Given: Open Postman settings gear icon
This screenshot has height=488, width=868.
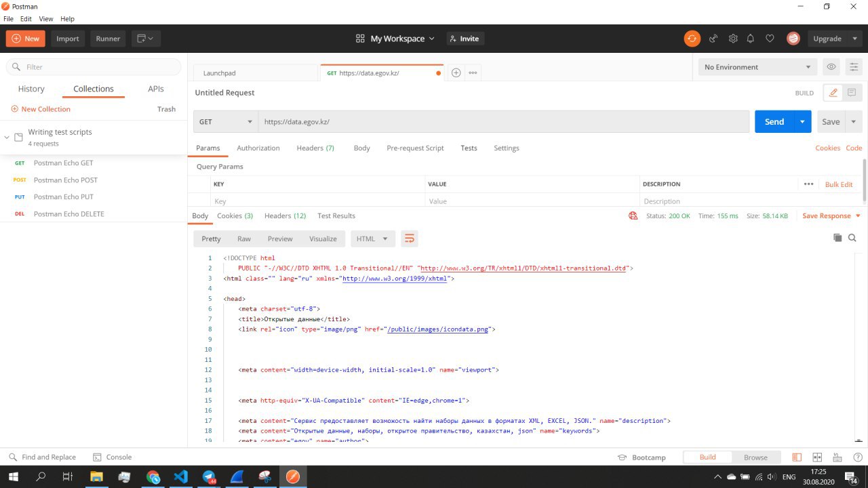Looking at the screenshot, I should pos(733,39).
